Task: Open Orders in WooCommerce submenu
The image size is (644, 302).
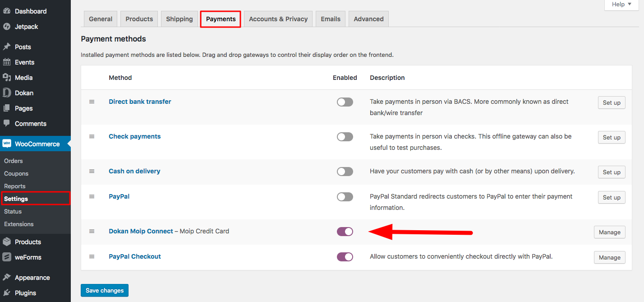Action: tap(14, 161)
